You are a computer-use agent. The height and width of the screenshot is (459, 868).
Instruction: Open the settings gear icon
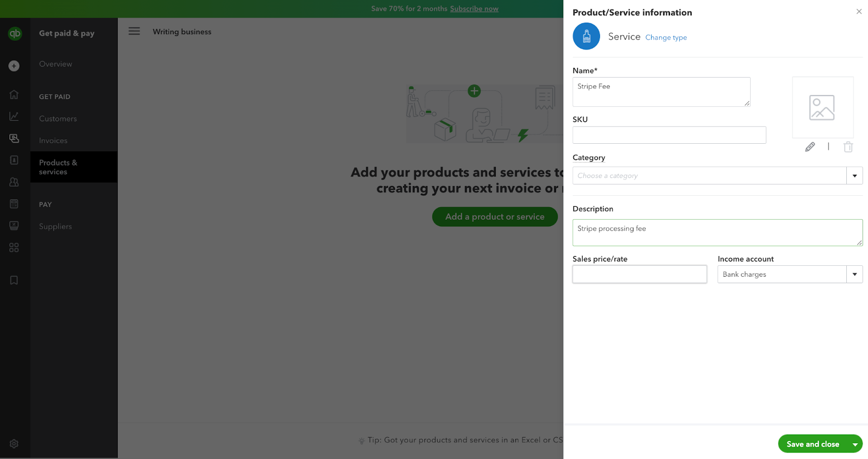click(14, 443)
